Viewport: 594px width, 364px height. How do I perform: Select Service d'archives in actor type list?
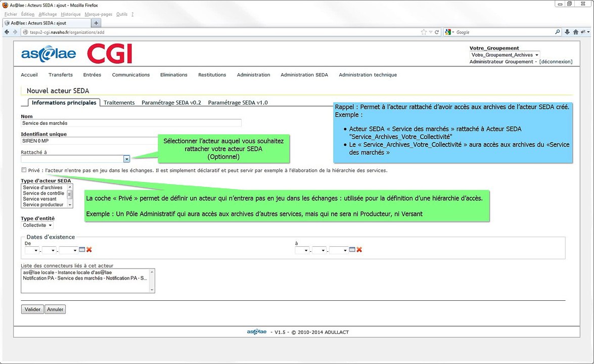coord(43,188)
